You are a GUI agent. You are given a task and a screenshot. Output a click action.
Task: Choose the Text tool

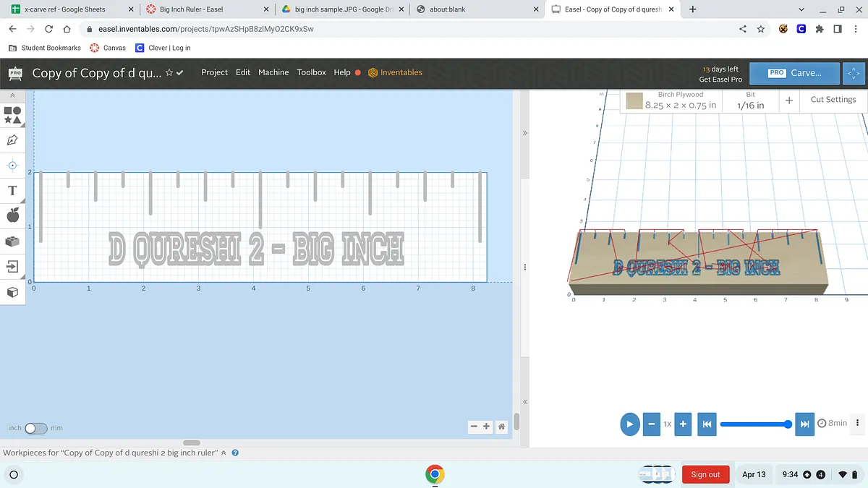click(x=12, y=191)
